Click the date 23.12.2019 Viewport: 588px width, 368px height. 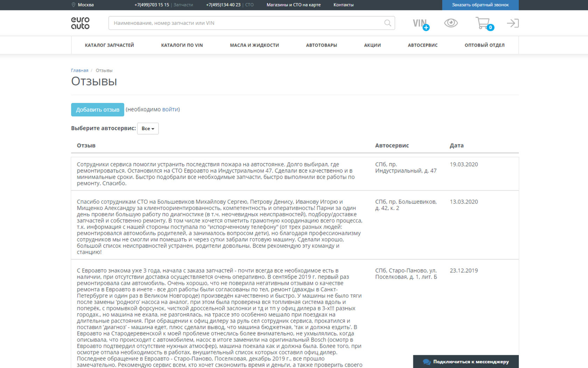tap(464, 271)
